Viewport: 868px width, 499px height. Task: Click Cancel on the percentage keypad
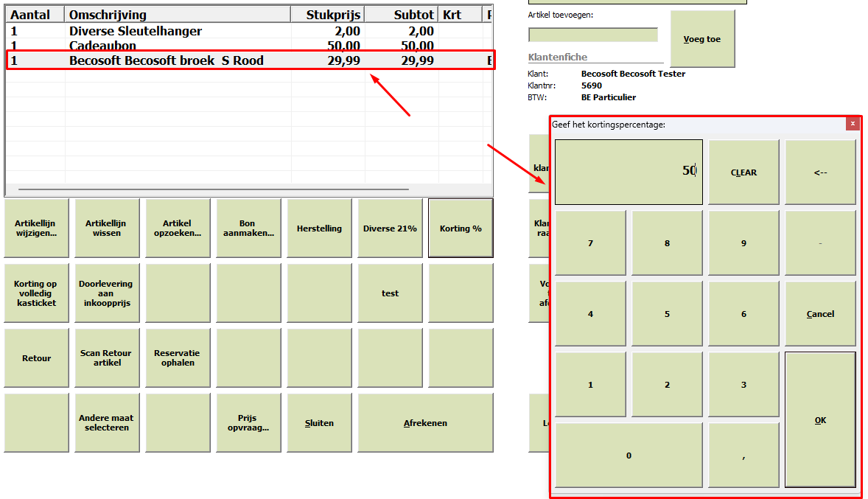(x=820, y=313)
